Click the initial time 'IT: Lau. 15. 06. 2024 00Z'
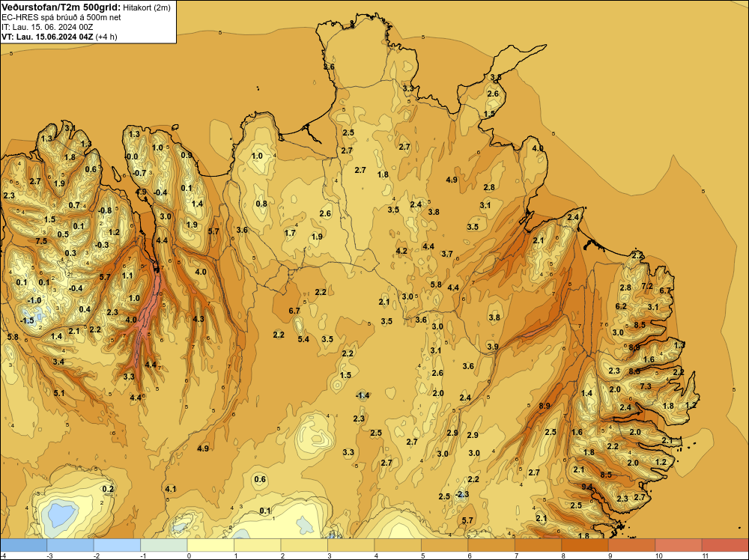Screen dimensions: 749x560 pyautogui.click(x=47, y=27)
